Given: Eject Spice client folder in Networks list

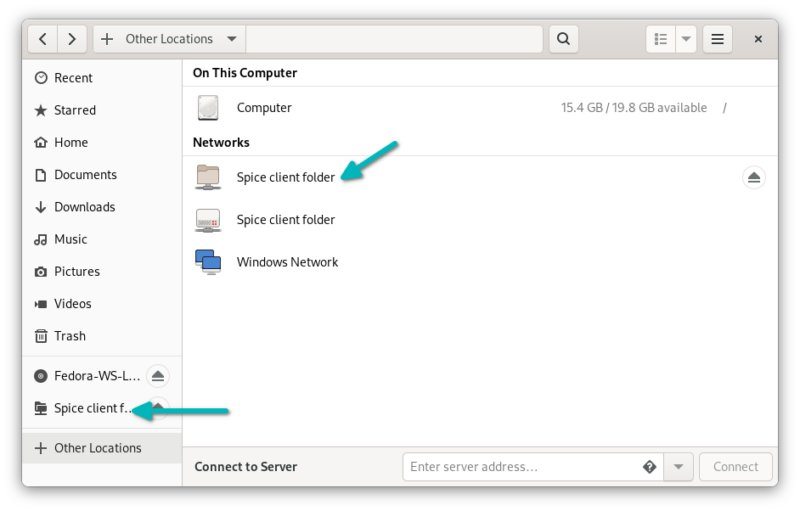Looking at the screenshot, I should (754, 178).
